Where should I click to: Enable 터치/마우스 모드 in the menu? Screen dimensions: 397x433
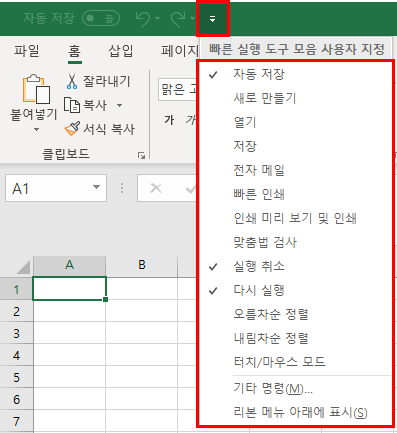click(295, 362)
